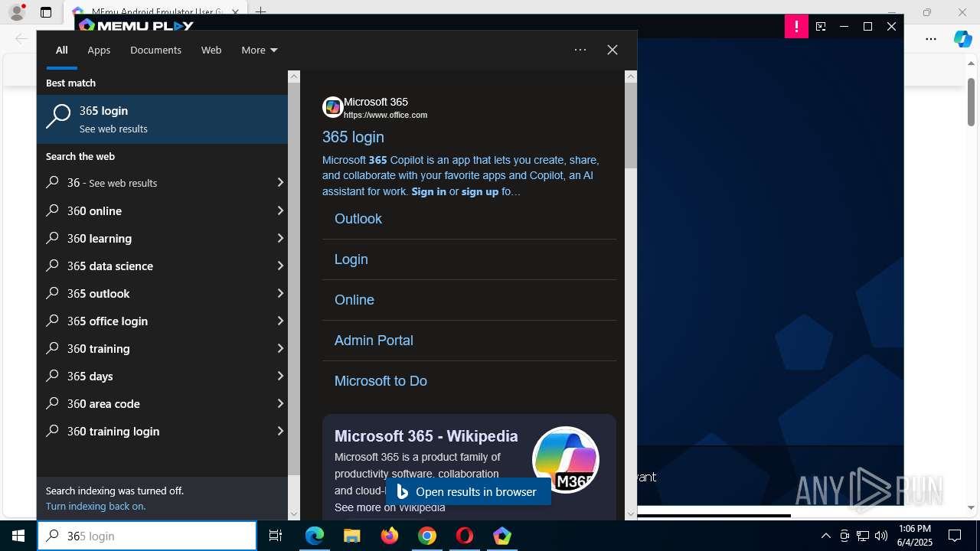This screenshot has width=980, height=551.
Task: Click the Microsoft 365 logo icon in result
Action: pyautogui.click(x=332, y=107)
